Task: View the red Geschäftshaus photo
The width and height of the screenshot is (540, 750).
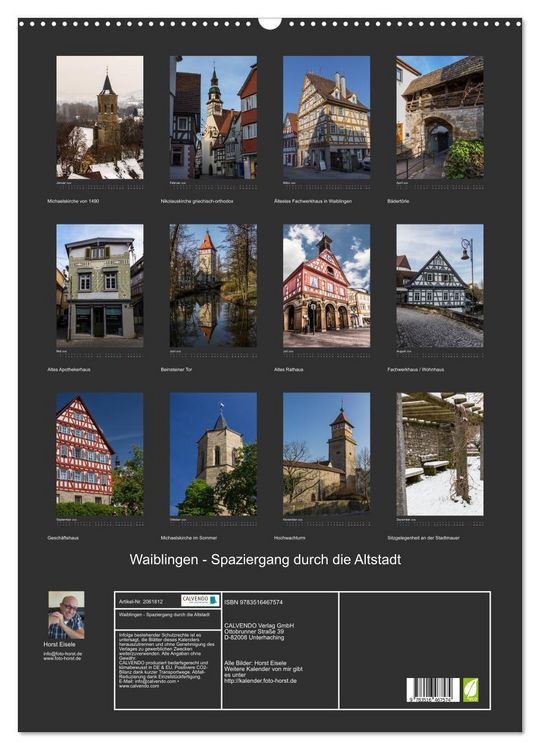Action: tap(99, 454)
